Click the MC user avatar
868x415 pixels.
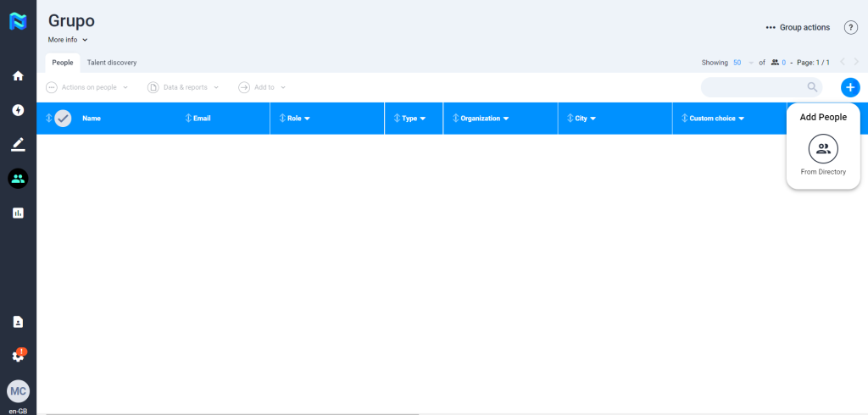tap(18, 390)
